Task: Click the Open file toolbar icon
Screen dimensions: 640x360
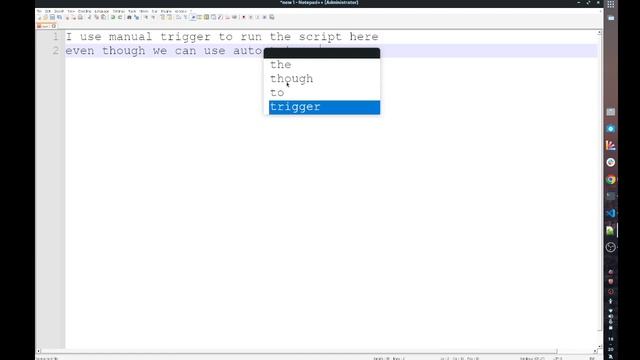Action: (45, 17)
